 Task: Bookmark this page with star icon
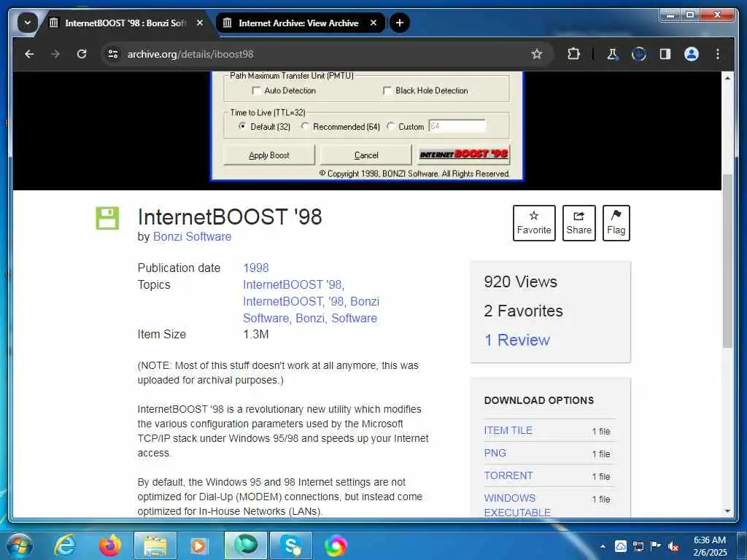click(537, 54)
